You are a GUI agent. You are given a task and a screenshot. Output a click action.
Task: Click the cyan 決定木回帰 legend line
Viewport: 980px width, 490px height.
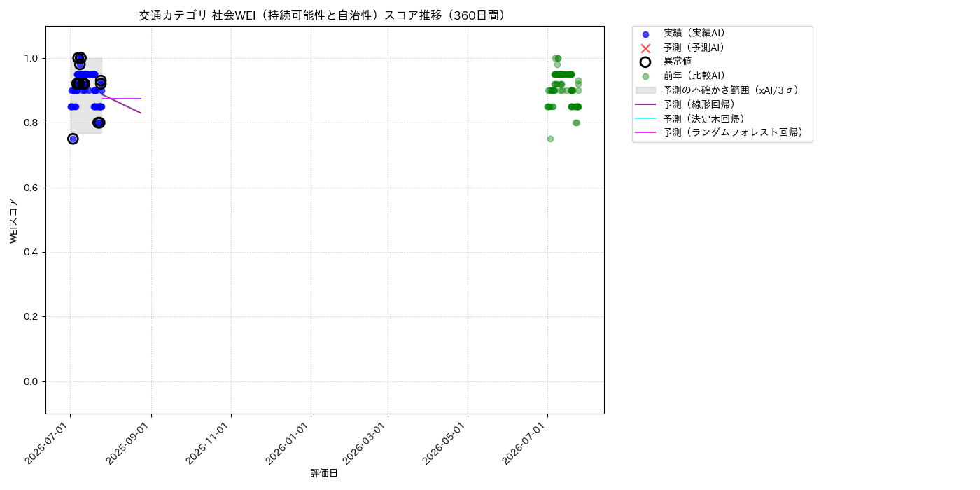point(645,118)
